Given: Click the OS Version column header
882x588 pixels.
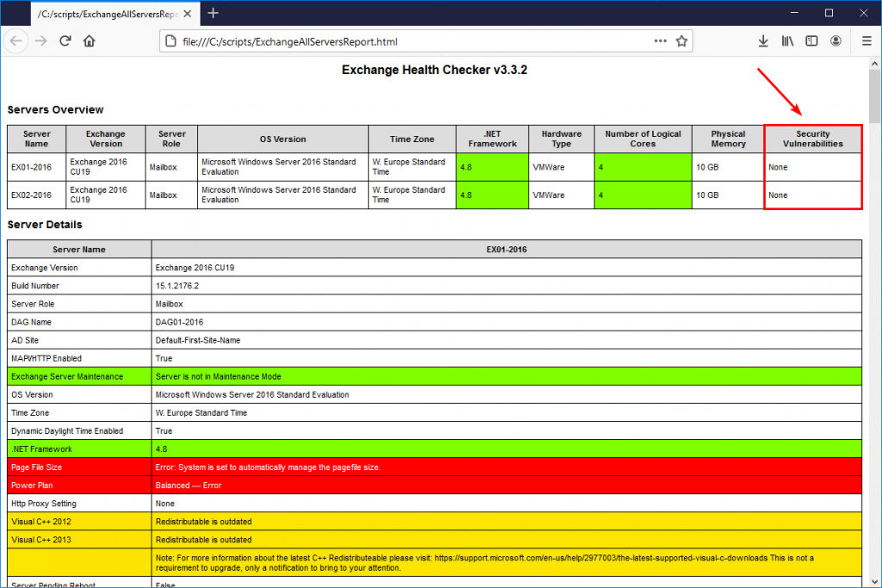Looking at the screenshot, I should point(283,139).
